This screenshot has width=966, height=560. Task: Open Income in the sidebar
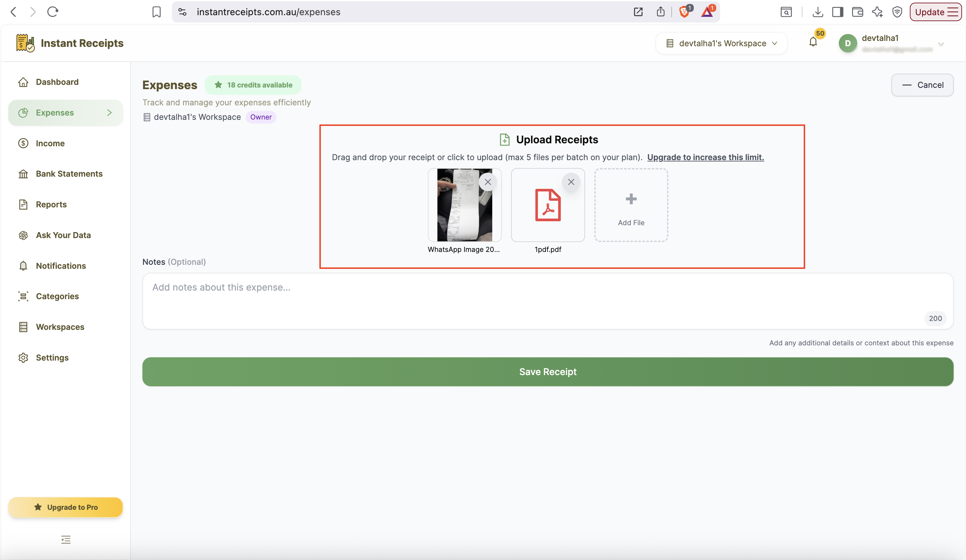coord(65,143)
